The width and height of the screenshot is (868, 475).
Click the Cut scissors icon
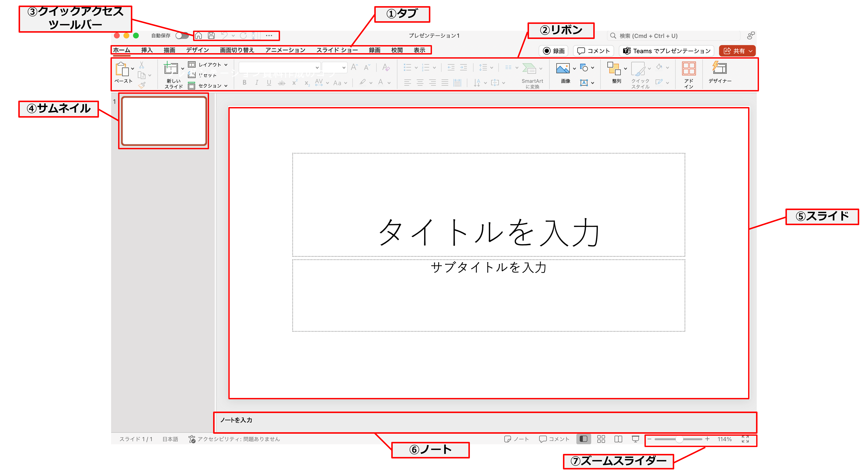pos(142,65)
